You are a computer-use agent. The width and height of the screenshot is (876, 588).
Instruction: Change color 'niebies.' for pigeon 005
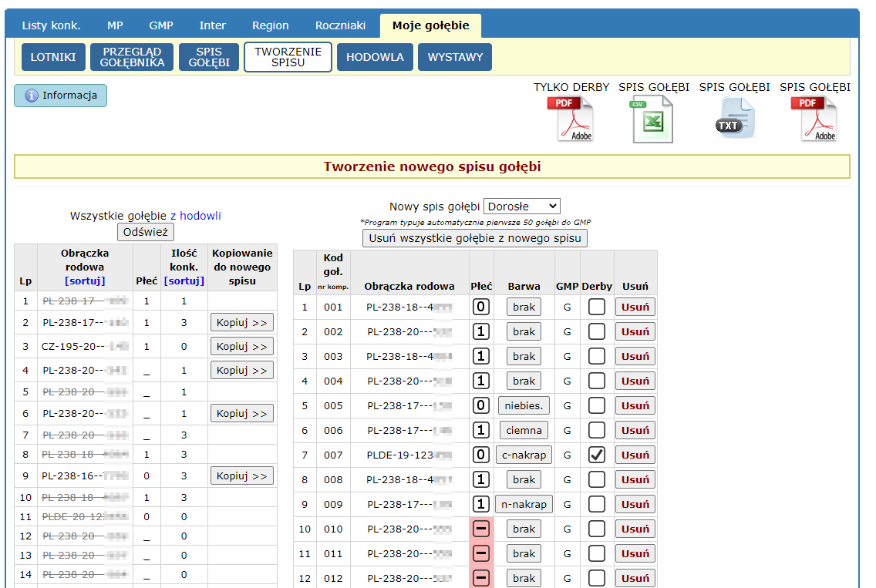click(524, 405)
